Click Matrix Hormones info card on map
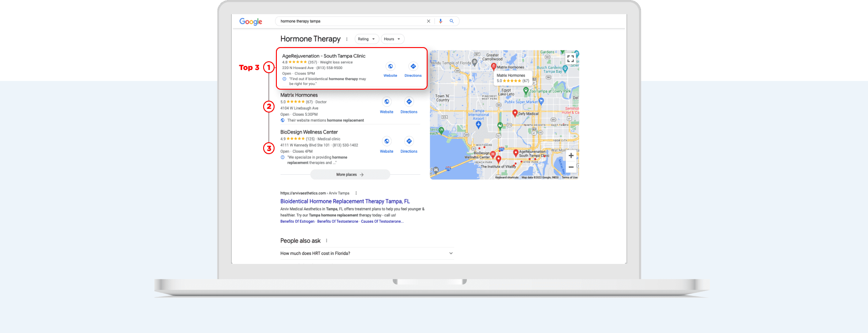 (513, 78)
